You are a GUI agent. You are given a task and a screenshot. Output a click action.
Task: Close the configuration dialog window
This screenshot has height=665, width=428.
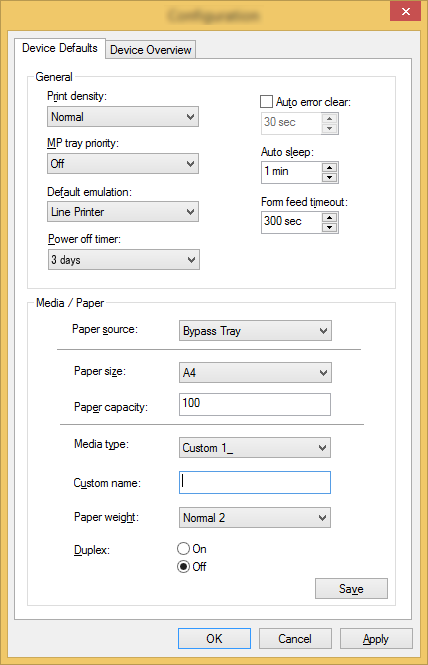[x=406, y=11]
